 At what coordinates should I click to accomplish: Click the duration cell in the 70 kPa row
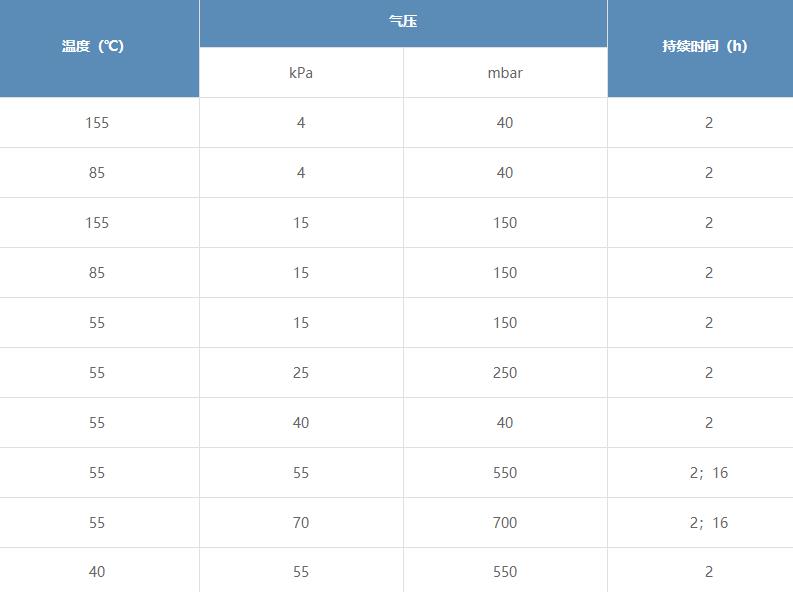point(708,523)
